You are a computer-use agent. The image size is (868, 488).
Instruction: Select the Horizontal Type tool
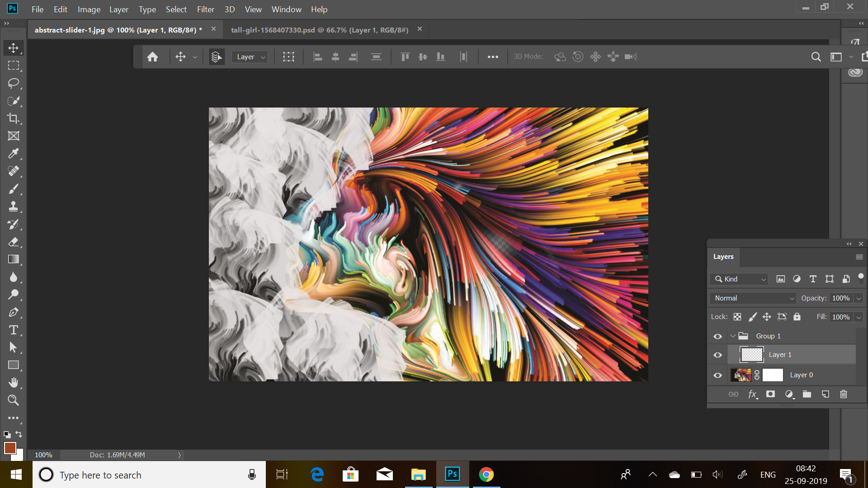[14, 330]
